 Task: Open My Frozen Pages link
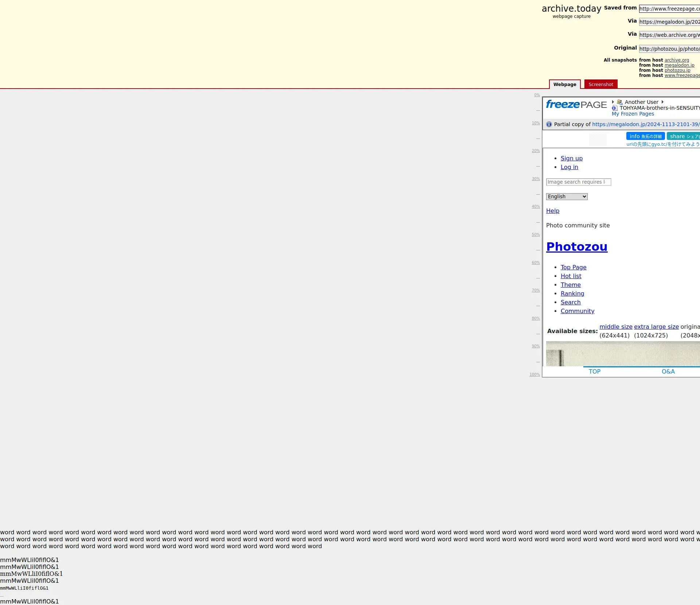pyautogui.click(x=633, y=114)
